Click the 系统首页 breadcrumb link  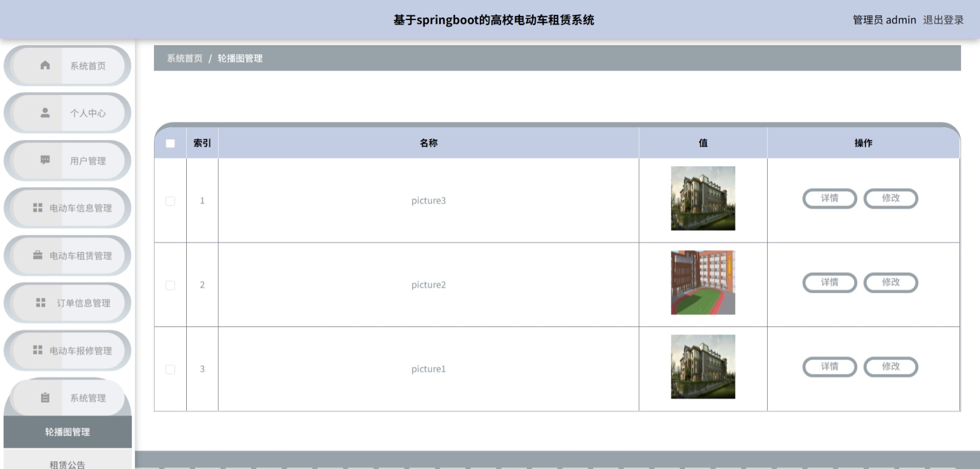[x=185, y=58]
